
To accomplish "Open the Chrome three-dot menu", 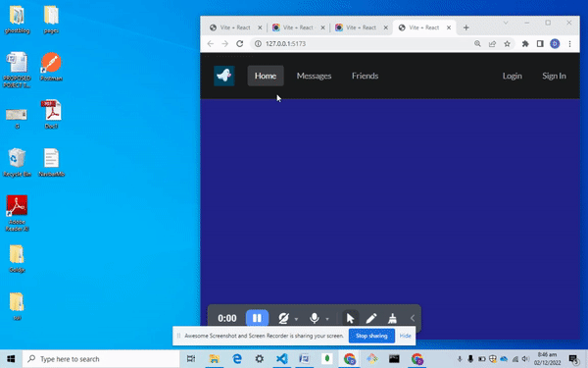I will point(569,43).
